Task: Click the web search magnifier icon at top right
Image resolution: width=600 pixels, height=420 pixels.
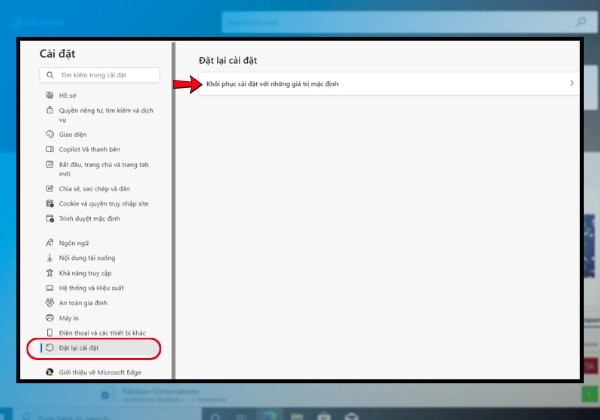Action: tap(581, 22)
